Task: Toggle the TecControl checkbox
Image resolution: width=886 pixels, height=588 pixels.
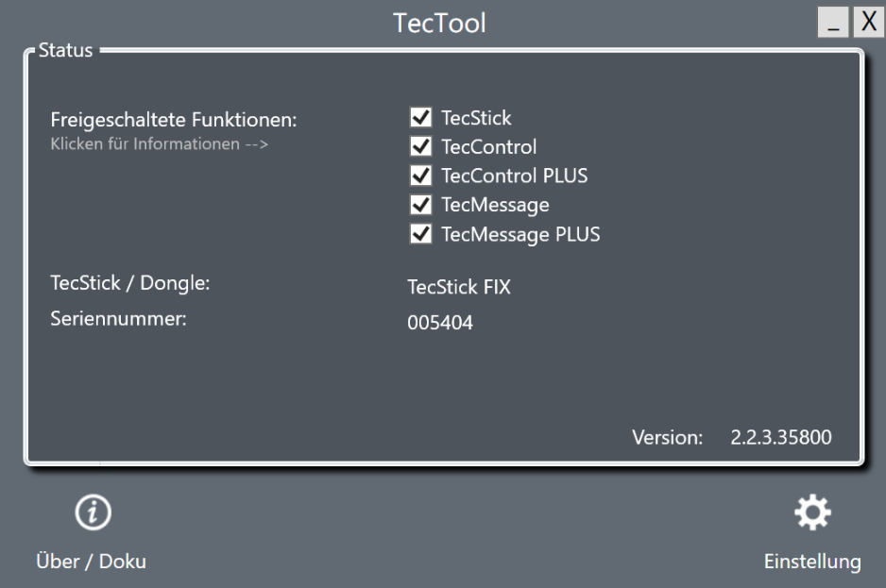Action: tap(421, 146)
